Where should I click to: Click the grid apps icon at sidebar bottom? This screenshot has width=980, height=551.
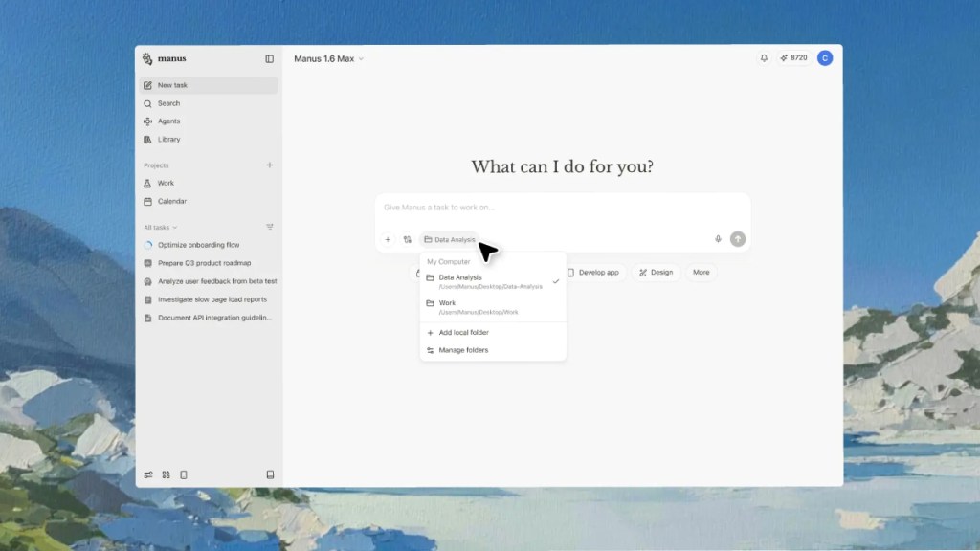(166, 474)
